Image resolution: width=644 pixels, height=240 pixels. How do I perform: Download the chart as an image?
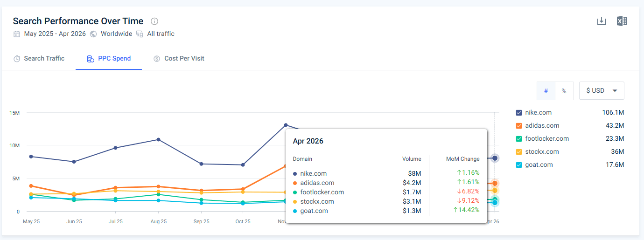602,21
